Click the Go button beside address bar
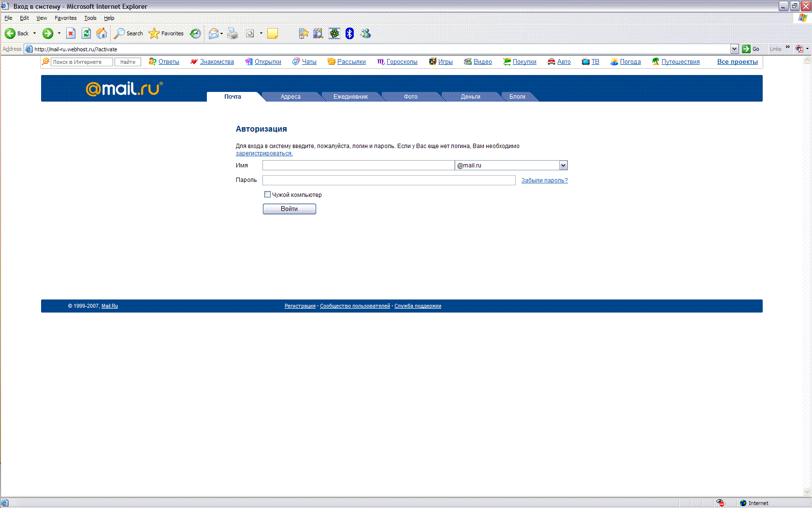Viewport: 812px width, 508px height. (751, 49)
